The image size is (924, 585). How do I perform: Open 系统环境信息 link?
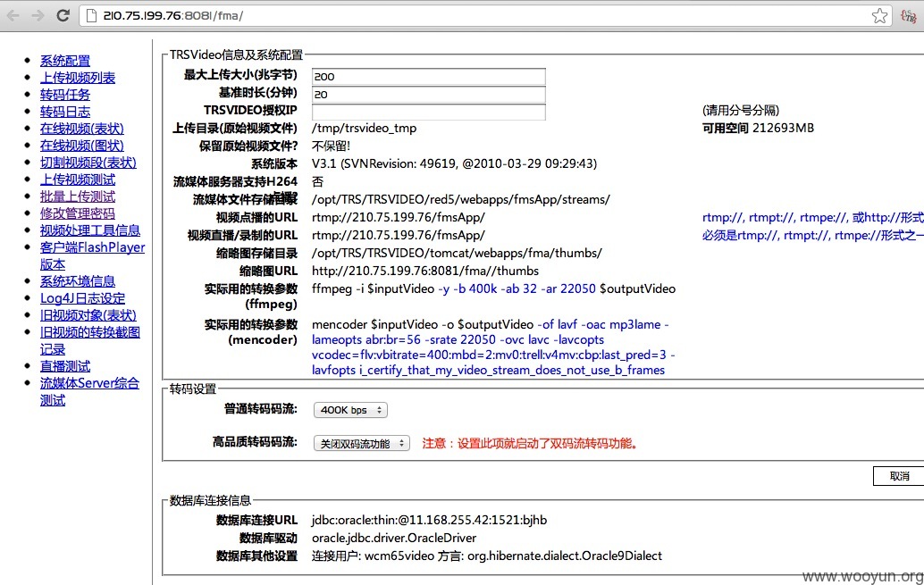coord(78,281)
